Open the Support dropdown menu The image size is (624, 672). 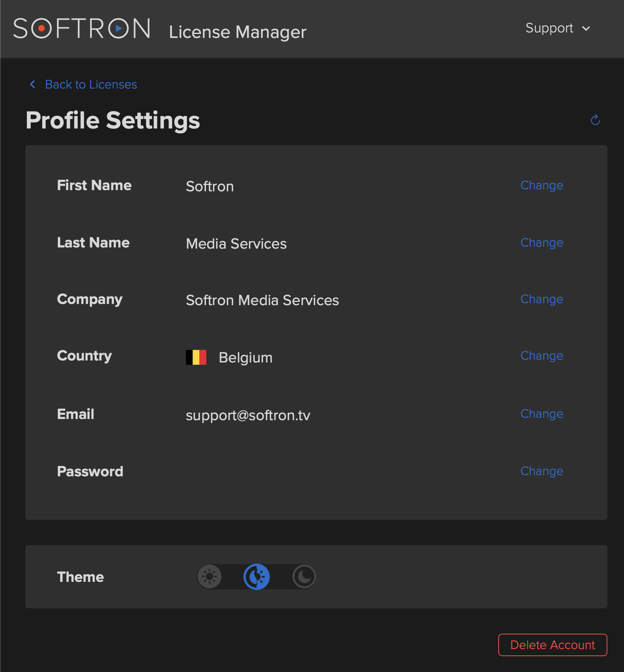[558, 28]
